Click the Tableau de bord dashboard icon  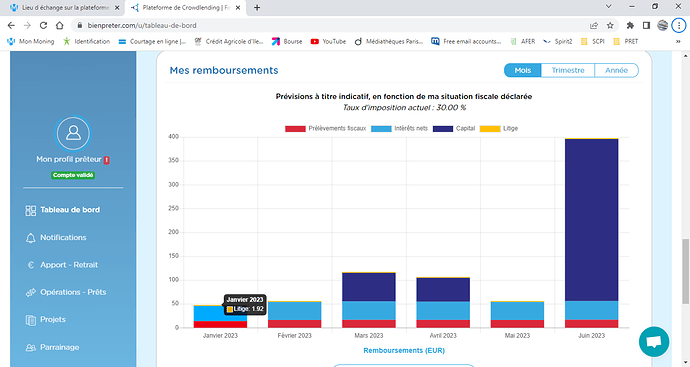(30, 210)
